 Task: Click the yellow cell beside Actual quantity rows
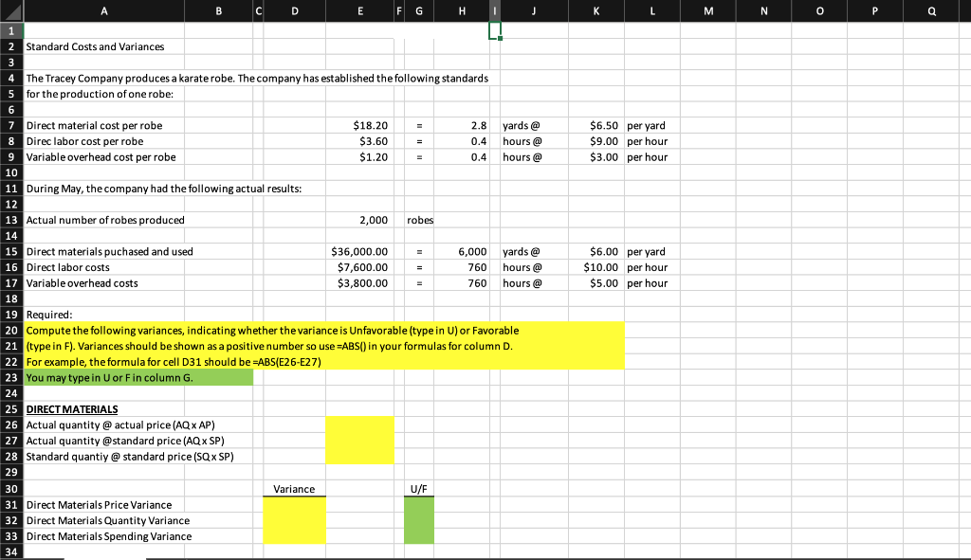coord(360,441)
